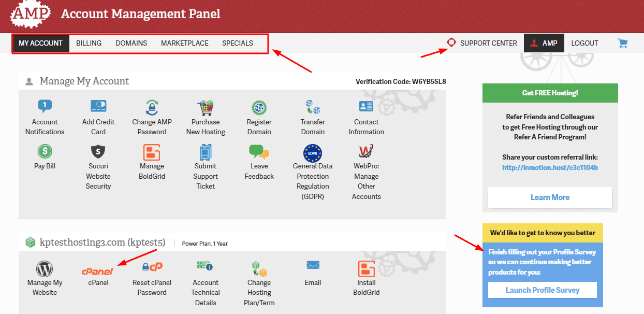Viewport: 644px width, 314px height.
Task: Click the Add Credit Card icon
Action: [98, 107]
